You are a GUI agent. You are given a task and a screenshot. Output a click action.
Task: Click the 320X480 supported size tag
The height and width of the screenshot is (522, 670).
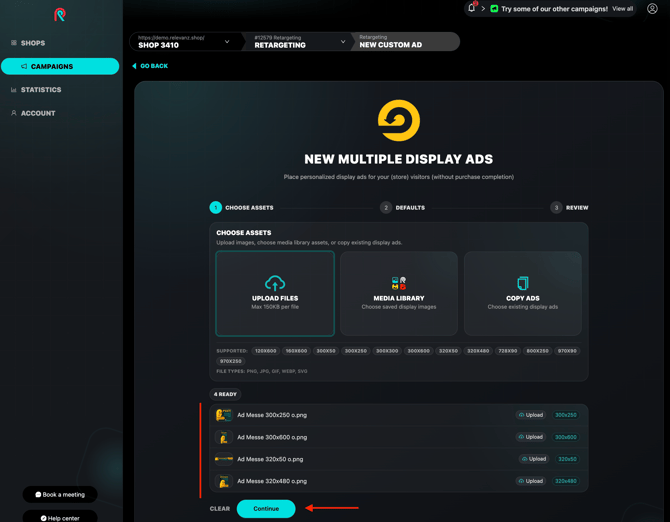[x=478, y=351]
